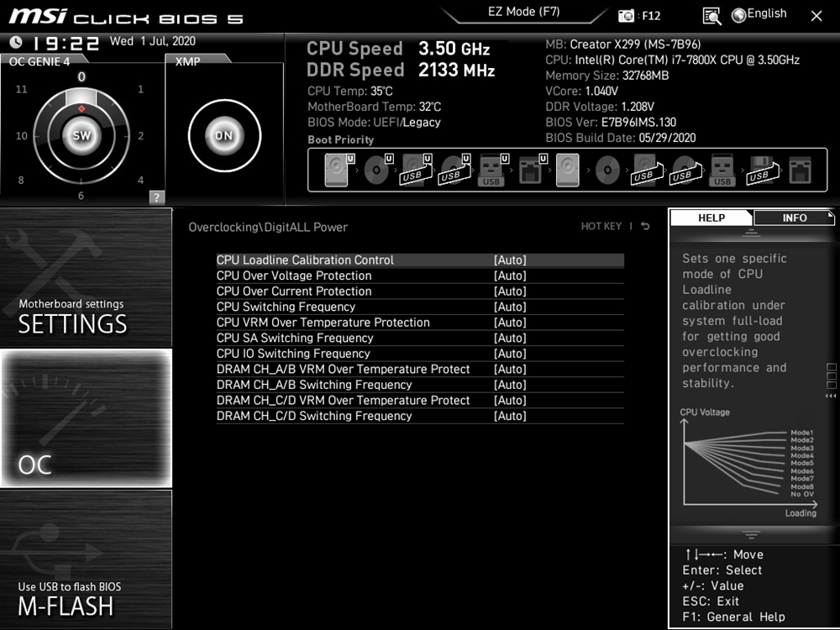Click the globe language icon
Screen dimensions: 840x630
tap(739, 15)
